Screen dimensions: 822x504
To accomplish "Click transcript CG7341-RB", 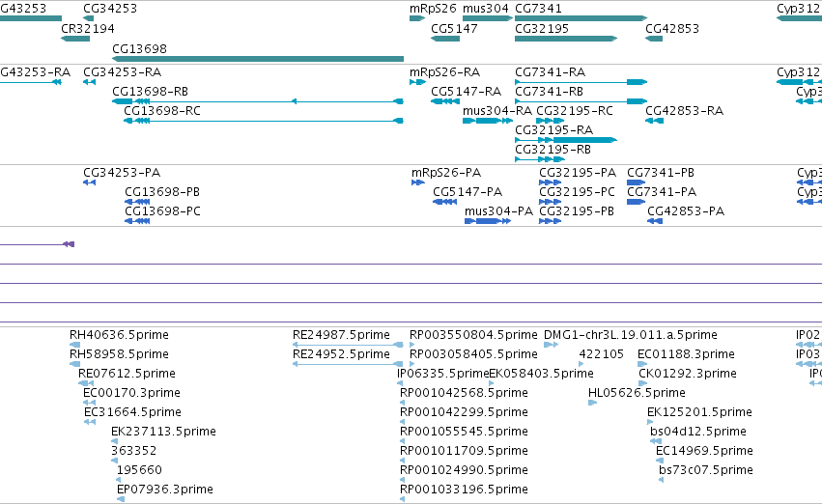I will [x=549, y=91].
